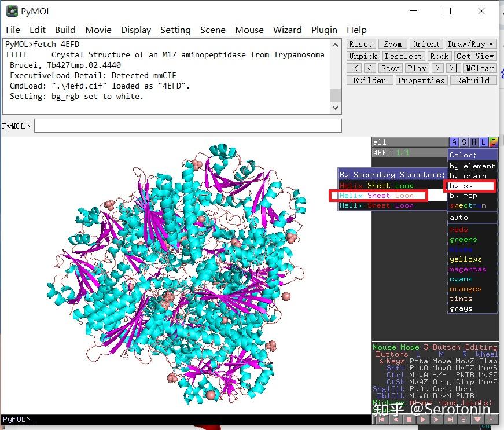Click the A (Action) button for all
The height and width of the screenshot is (430, 504).
(454, 142)
